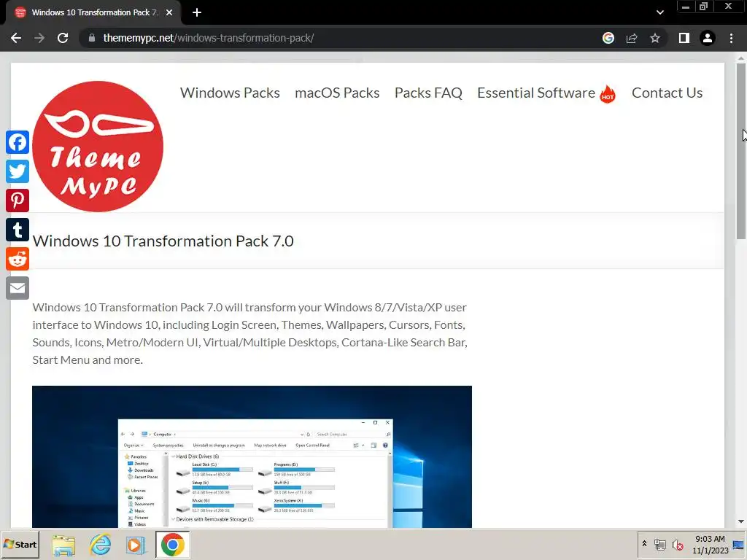Click the browser forward arrow

pos(39,38)
